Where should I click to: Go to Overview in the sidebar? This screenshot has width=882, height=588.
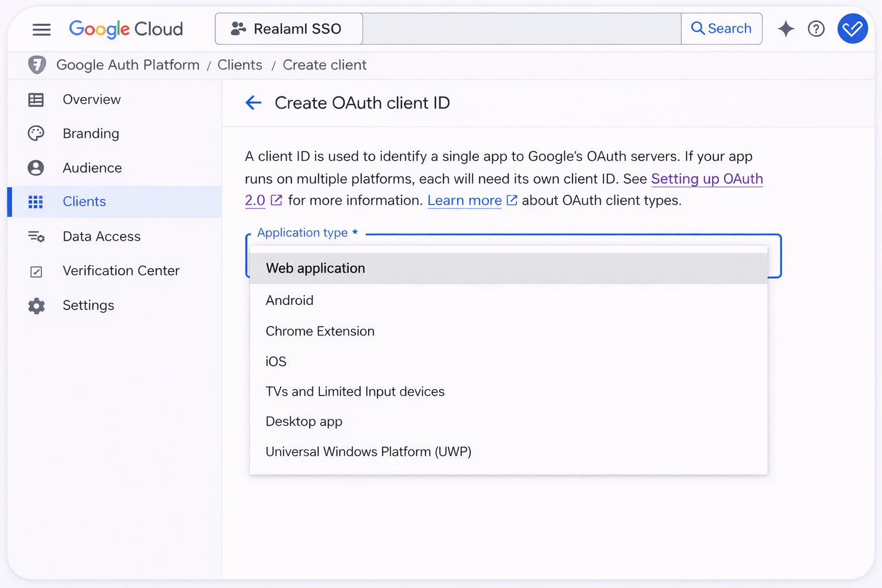[x=91, y=99]
